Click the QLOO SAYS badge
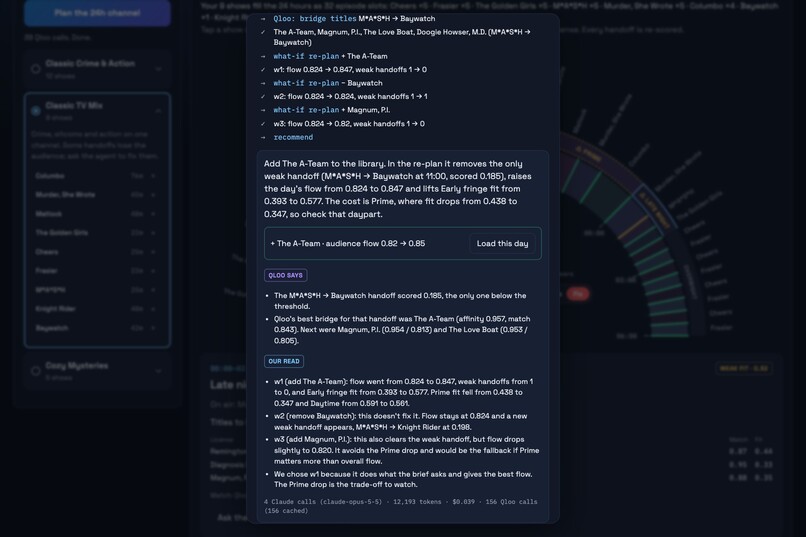The height and width of the screenshot is (537, 806). pos(285,275)
